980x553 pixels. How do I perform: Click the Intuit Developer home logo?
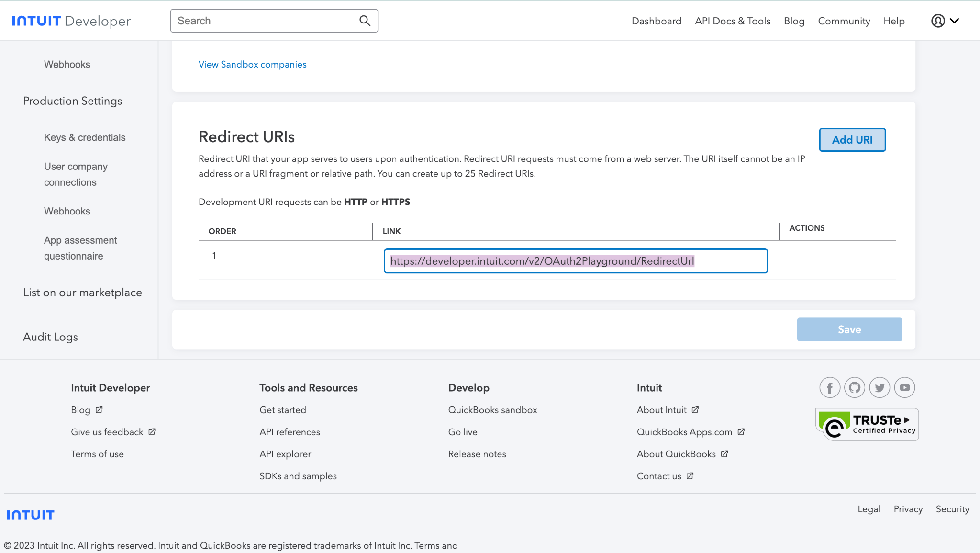pos(71,20)
